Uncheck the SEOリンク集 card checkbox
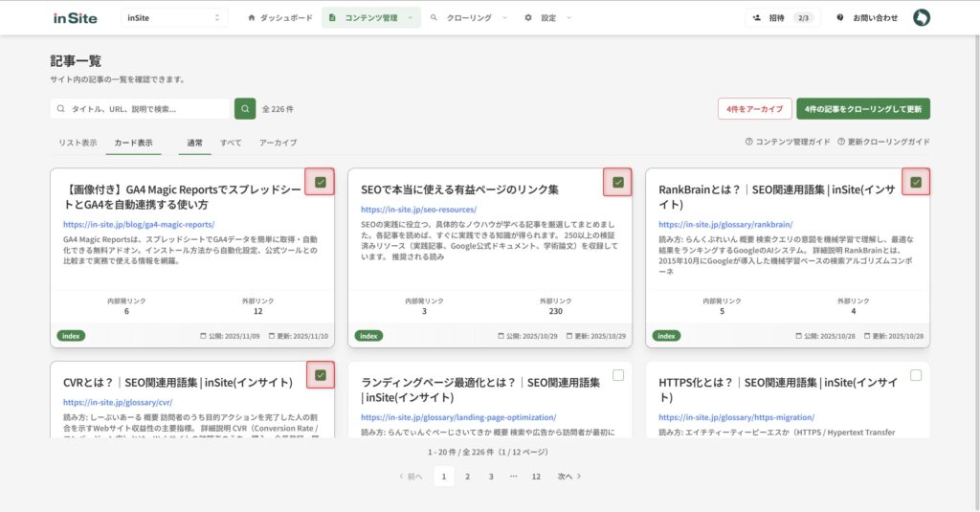 [618, 182]
